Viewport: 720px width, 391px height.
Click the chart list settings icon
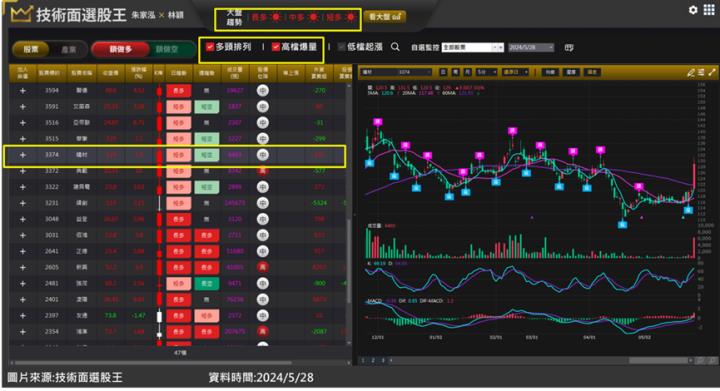[x=701, y=72]
